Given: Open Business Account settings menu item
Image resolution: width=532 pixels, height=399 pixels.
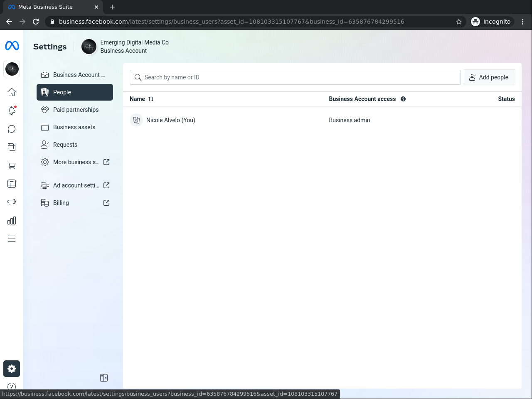Looking at the screenshot, I should tap(75, 75).
